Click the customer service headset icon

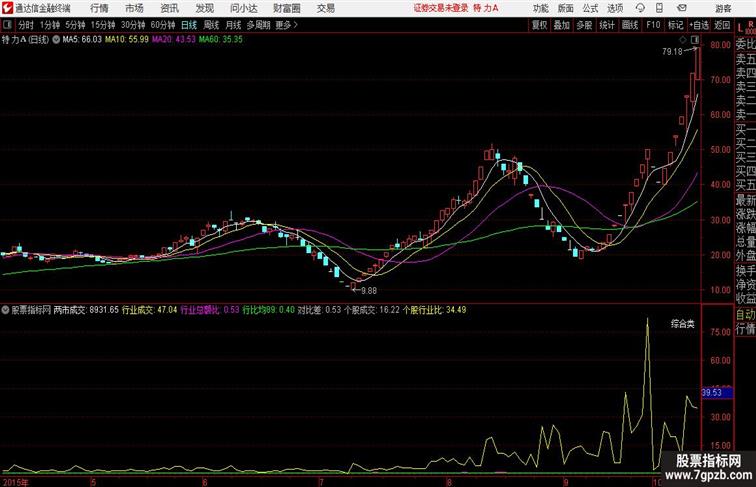(x=640, y=8)
